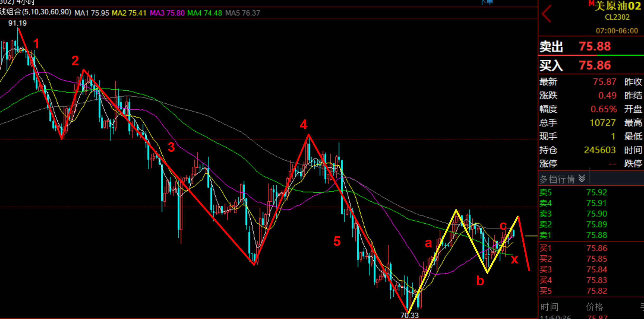Click the 最高 high label in quote panel
Screen dimensions: 644x319
(633, 123)
